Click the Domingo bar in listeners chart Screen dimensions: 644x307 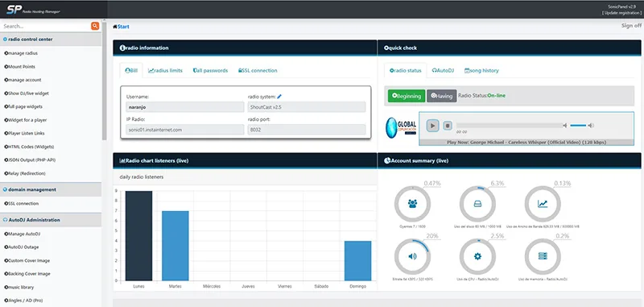point(357,261)
